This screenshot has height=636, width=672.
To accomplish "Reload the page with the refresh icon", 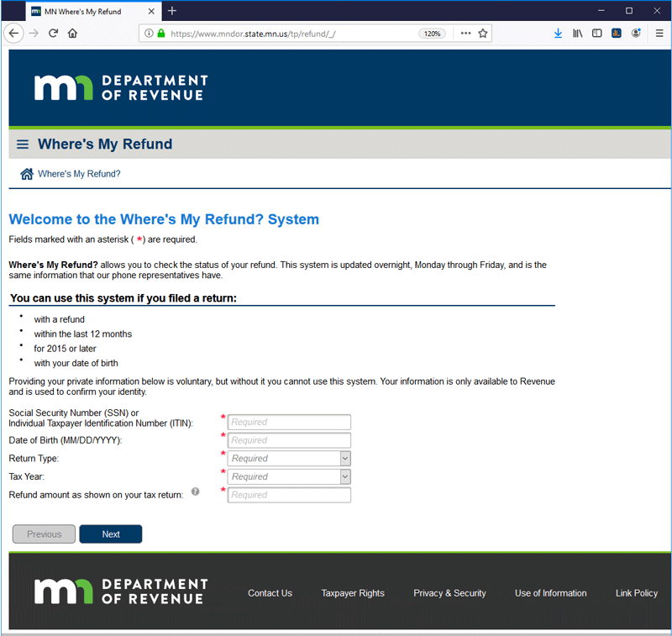I will (53, 34).
